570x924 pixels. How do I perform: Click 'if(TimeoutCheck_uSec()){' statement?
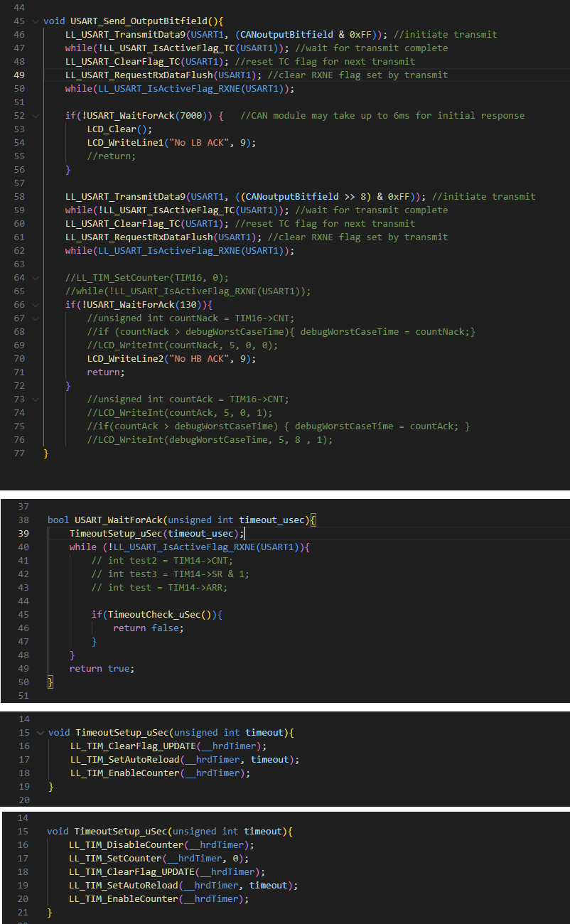tap(157, 615)
